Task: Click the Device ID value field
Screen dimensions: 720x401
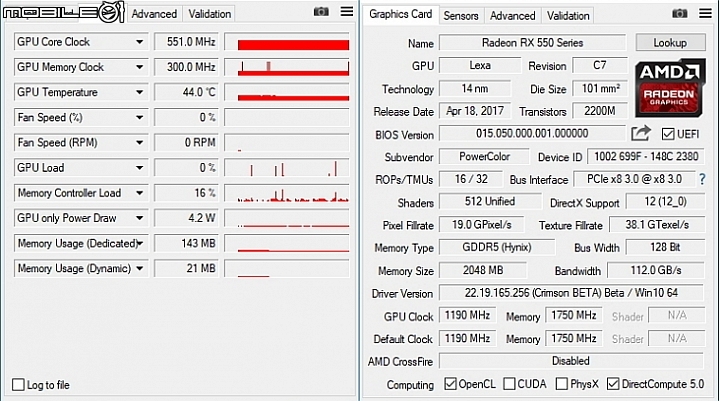Action: pos(646,157)
